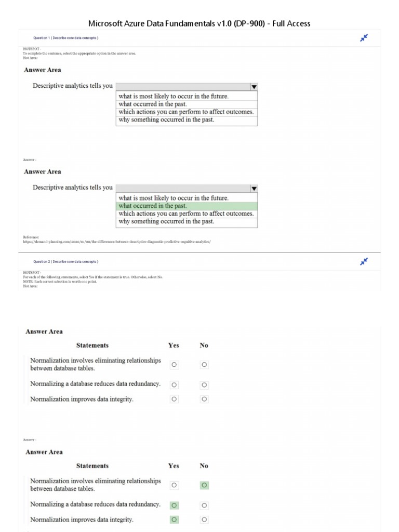Image resolution: width=399 pixels, height=532 pixels.
Task: Select Yes for eliminating relationships statement
Action: click(174, 365)
